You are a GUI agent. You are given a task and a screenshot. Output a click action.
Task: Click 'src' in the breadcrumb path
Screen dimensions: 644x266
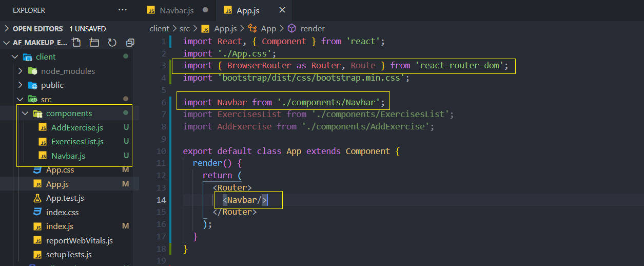coord(184,29)
